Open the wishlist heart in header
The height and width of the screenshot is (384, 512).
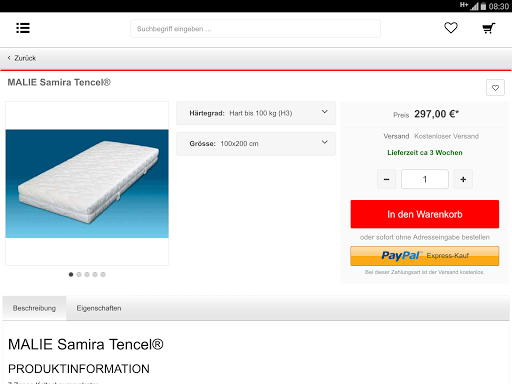(x=451, y=28)
